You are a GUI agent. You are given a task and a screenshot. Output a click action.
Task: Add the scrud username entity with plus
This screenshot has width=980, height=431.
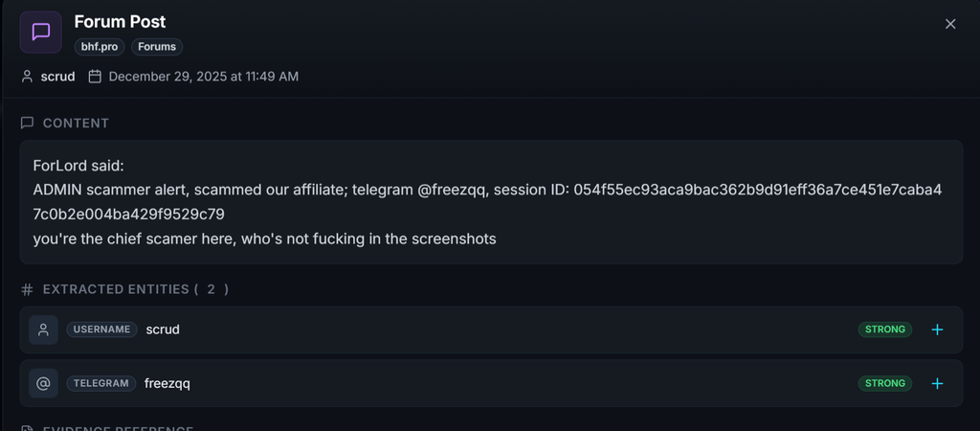[937, 329]
